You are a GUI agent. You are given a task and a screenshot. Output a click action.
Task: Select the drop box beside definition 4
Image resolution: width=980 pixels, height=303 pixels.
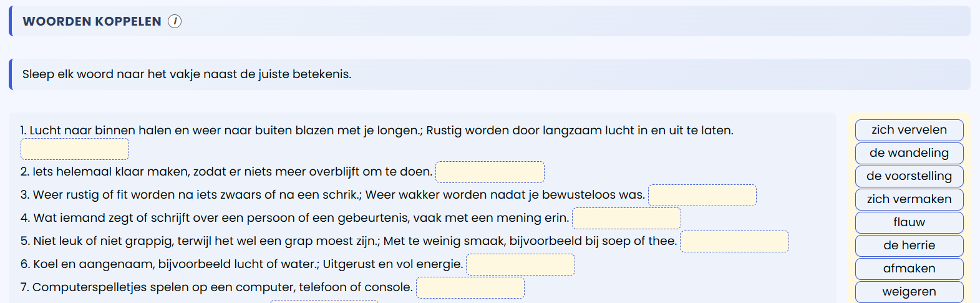626,218
